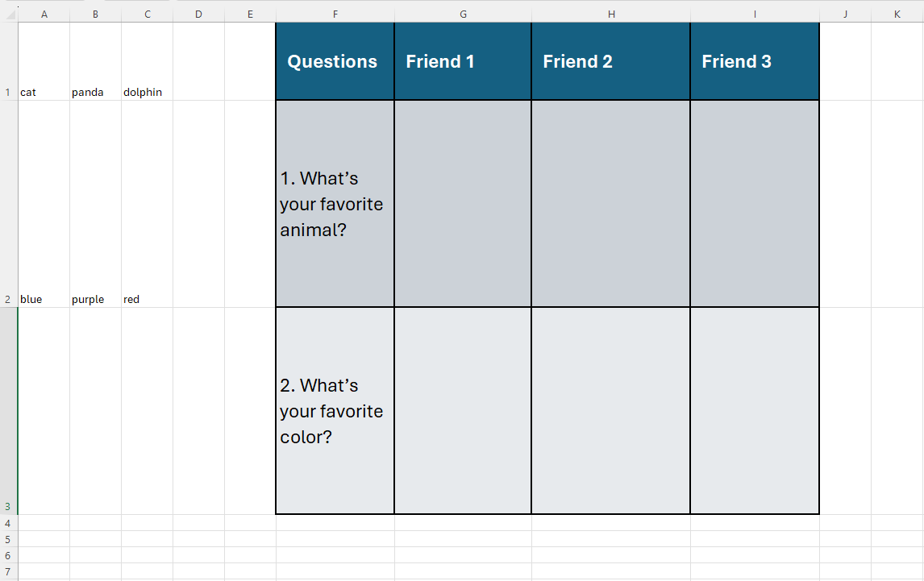
Task: Select cell A2 containing blue
Action: [x=44, y=204]
